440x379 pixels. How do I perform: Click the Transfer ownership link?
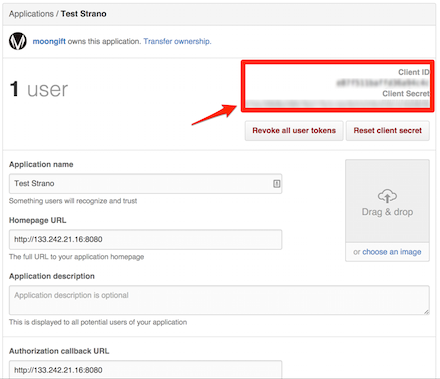[x=177, y=41]
